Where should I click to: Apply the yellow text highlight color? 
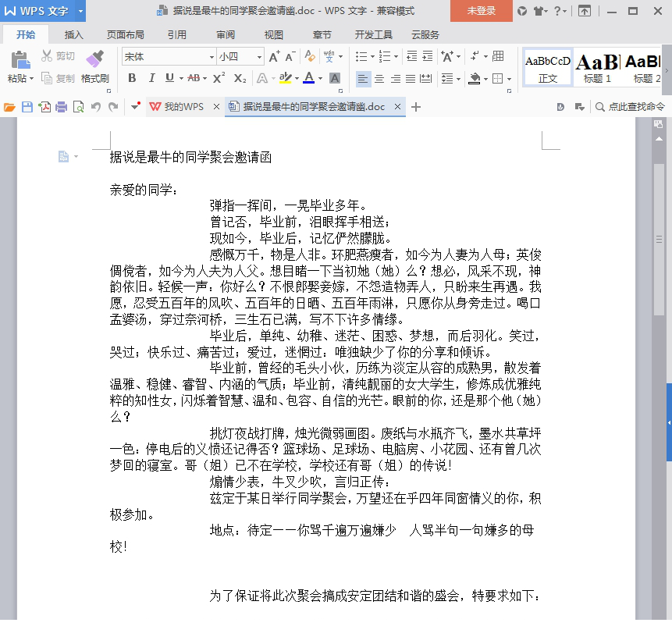click(x=285, y=78)
